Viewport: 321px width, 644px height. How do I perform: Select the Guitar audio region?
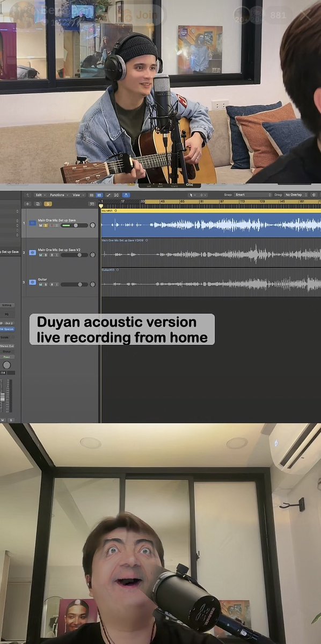click(x=211, y=283)
